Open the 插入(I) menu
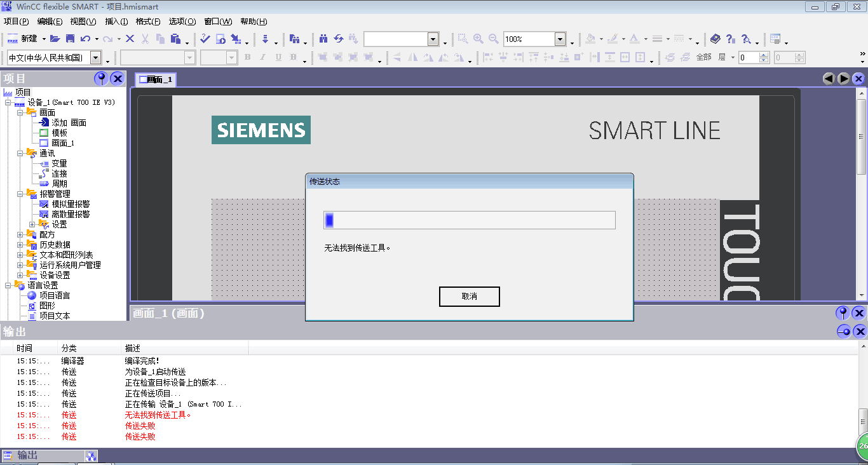 (116, 22)
